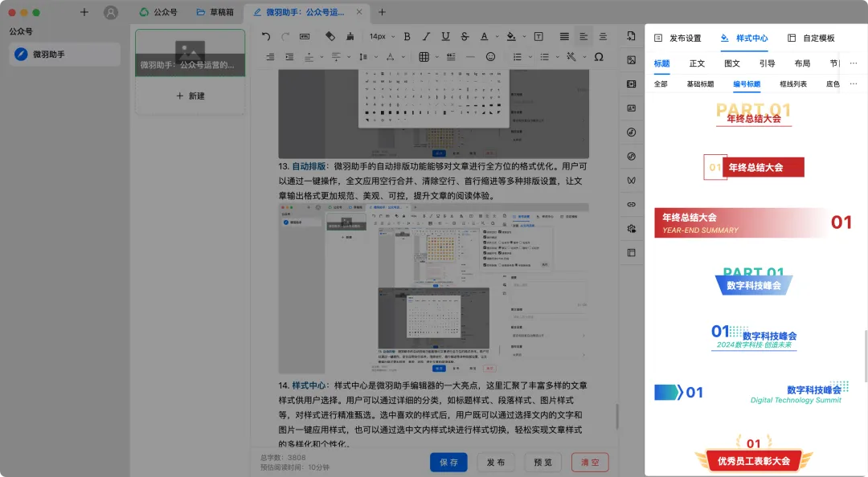This screenshot has height=477, width=868.
Task: Set right text alignment
Action: point(269,57)
